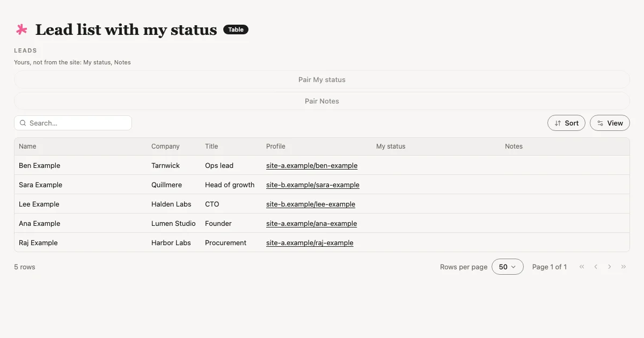Go to the last page arrow
Image resolution: width=644 pixels, height=338 pixels.
[x=624, y=267]
